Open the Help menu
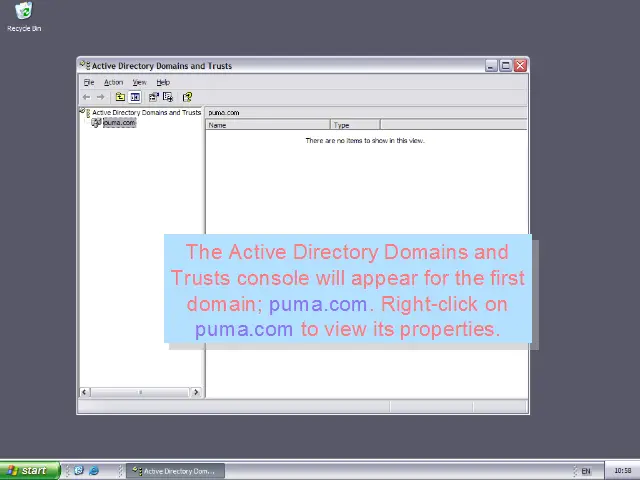The image size is (640, 480). coord(163,82)
